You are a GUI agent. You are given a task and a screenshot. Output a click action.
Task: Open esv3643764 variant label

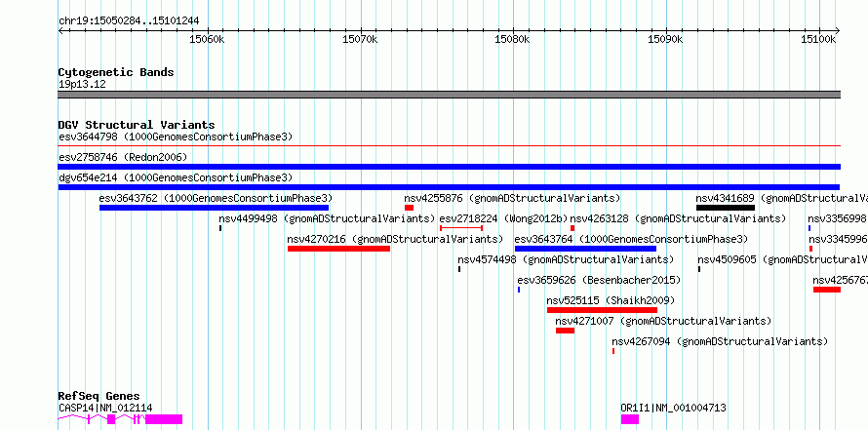pos(631,239)
